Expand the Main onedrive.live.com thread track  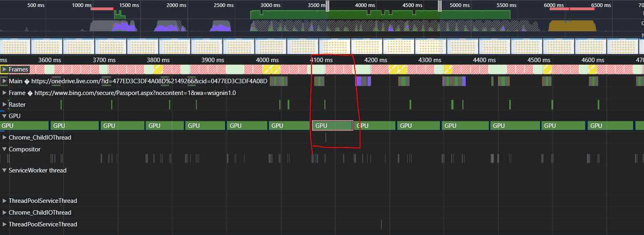[5, 81]
